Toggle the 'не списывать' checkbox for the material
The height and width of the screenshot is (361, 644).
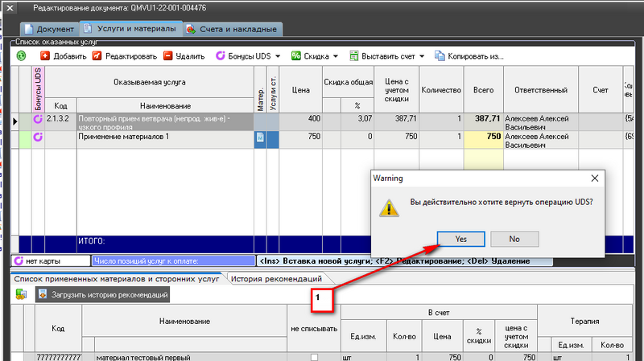tap(314, 356)
